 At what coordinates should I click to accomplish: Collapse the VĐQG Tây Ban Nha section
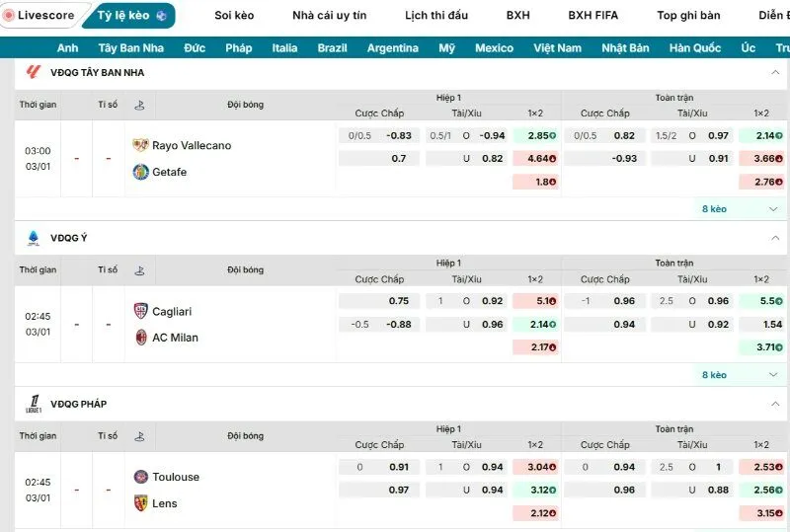click(775, 72)
